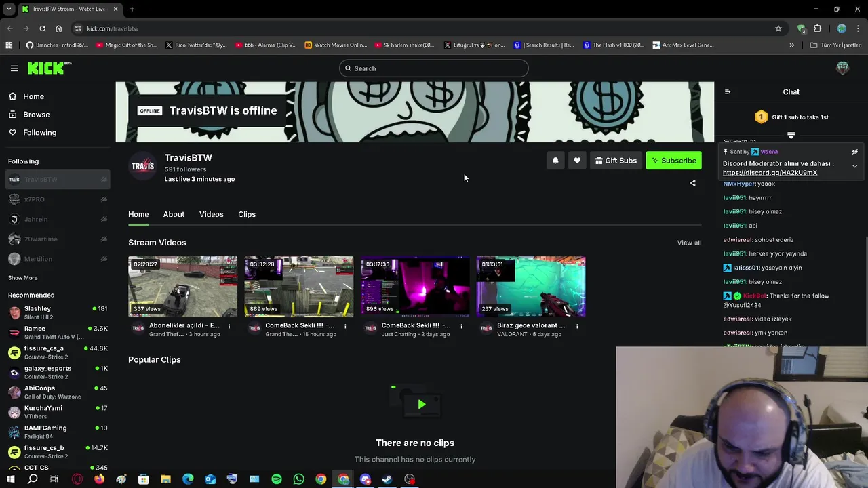Open the 02:28:27 Grand Theft stream thumbnail

point(183,287)
